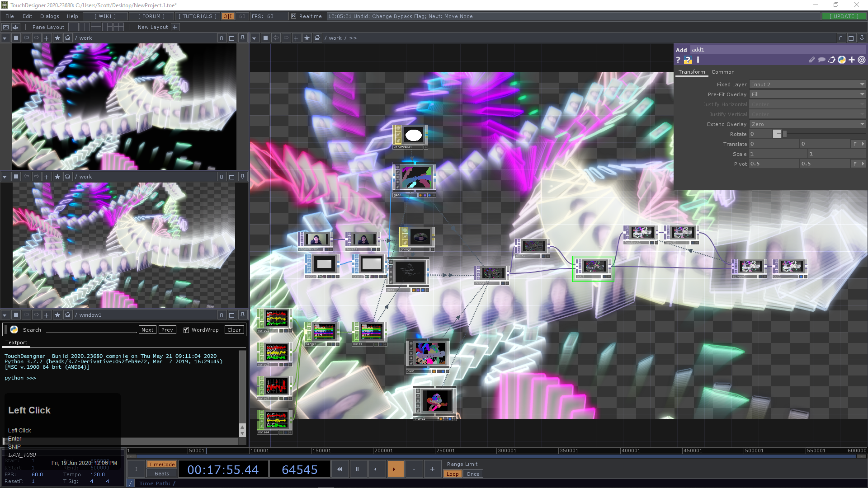Open the Extend Overlay dropdown

[x=807, y=124]
